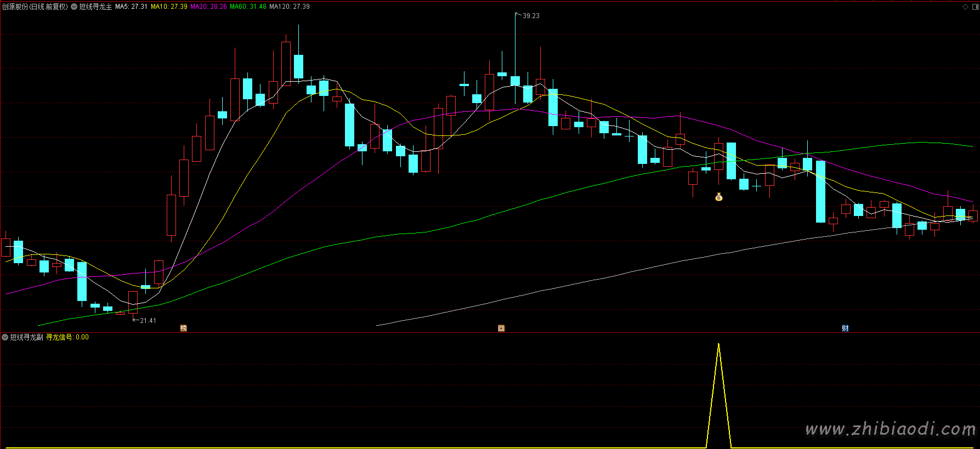The image size is (980, 449).
Task: Click the magenta MA20 legend label
Action: point(208,7)
